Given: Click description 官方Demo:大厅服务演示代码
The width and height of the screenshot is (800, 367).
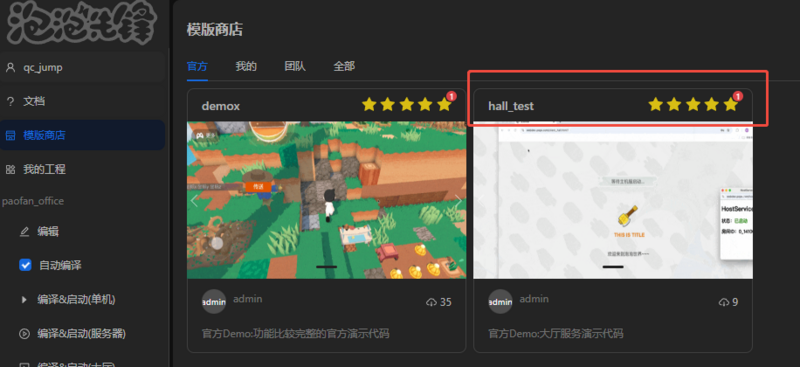Looking at the screenshot, I should click(556, 334).
